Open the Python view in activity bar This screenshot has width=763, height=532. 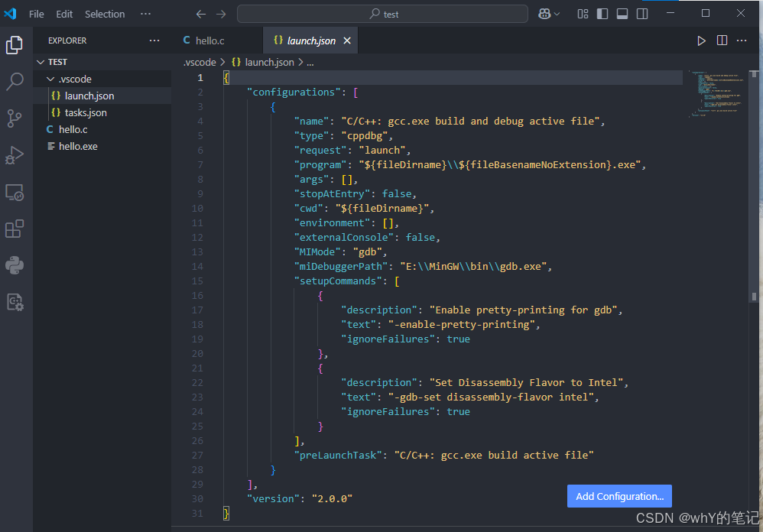coord(14,265)
